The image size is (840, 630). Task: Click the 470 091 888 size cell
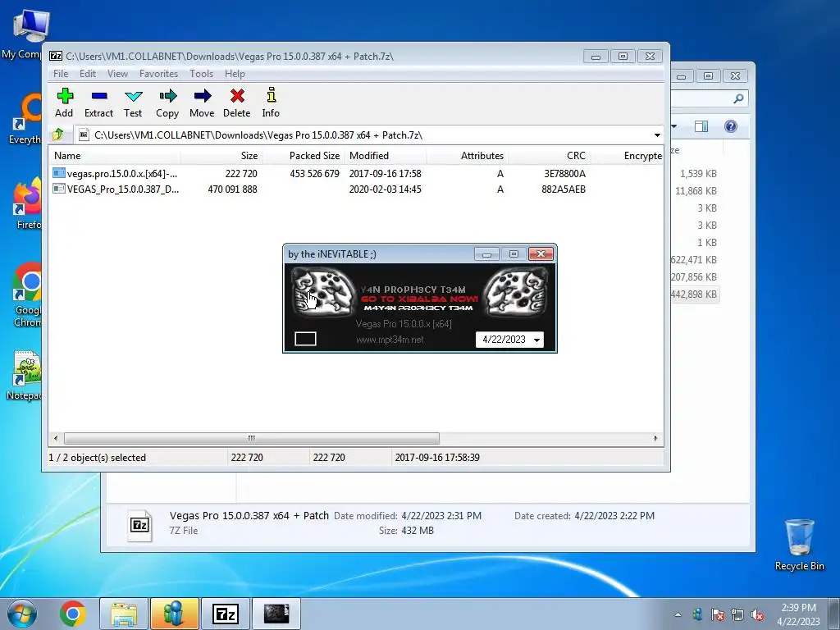point(232,189)
